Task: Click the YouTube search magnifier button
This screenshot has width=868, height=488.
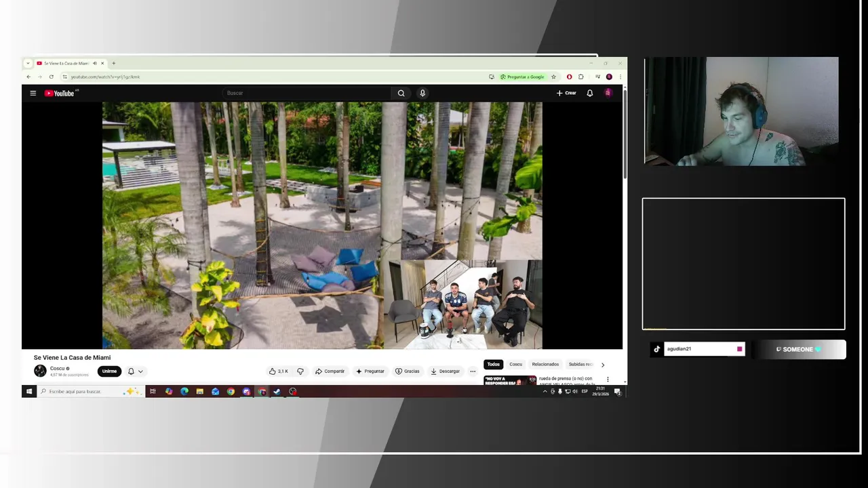Action: (x=401, y=93)
